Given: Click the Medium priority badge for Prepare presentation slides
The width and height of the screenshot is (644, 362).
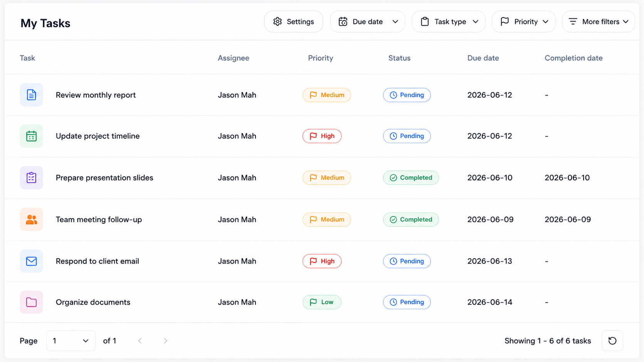Looking at the screenshot, I should click(327, 178).
